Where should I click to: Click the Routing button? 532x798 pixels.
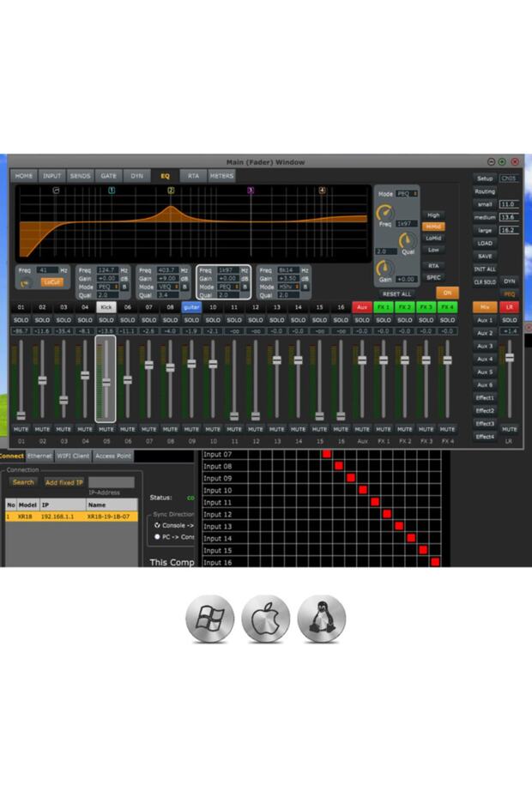tap(485, 191)
